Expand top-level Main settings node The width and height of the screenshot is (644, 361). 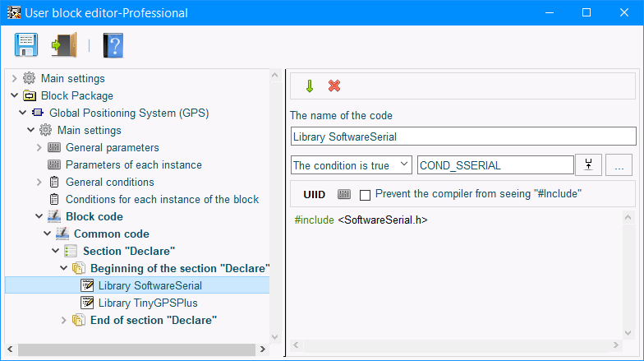pyautogui.click(x=15, y=78)
